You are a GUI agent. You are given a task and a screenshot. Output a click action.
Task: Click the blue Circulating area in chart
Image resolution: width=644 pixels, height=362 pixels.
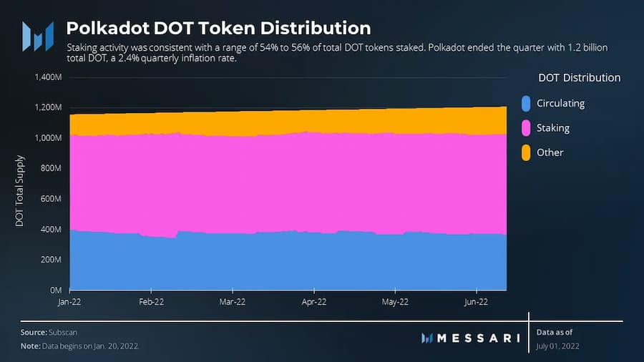[x=288, y=263]
